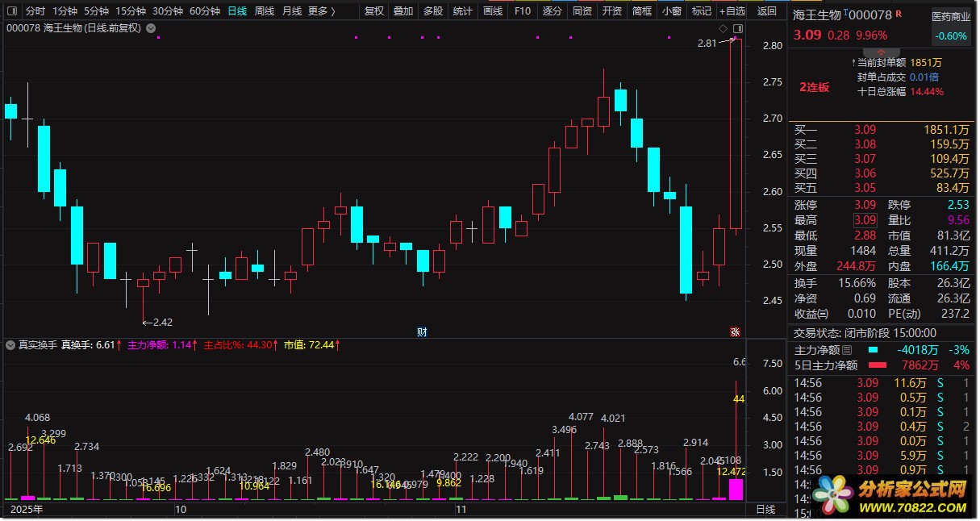Click the 返回 back button
Screen dimensions: 980x521
768,11
